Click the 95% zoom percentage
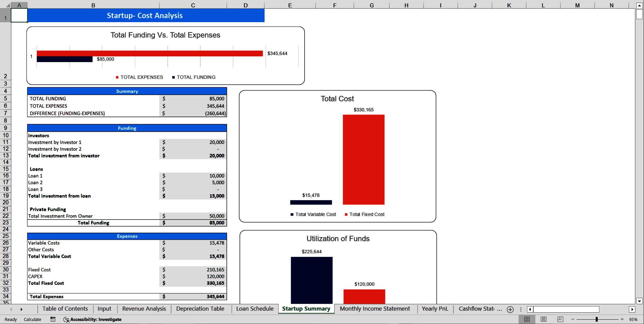The height and width of the screenshot is (324, 644). point(634,319)
